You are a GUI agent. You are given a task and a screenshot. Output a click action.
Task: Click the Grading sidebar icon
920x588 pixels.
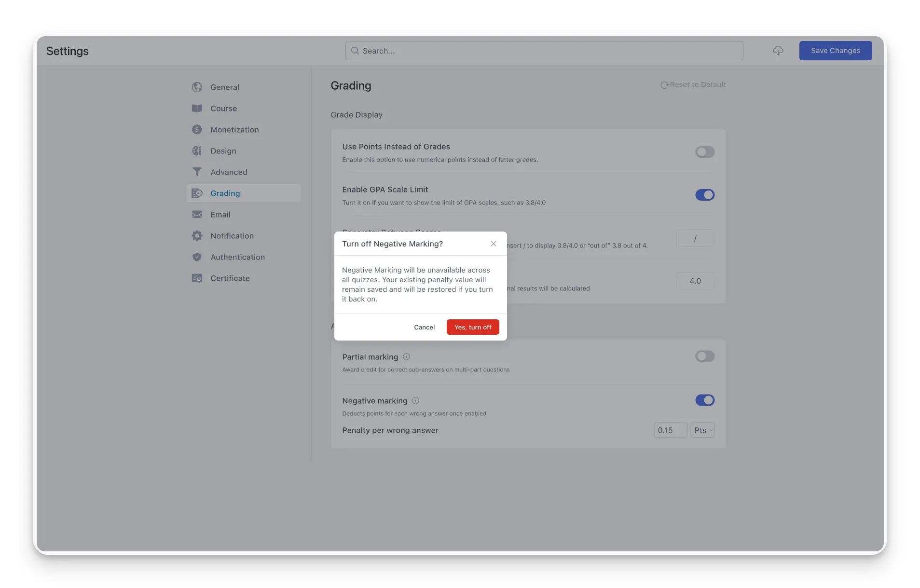197,193
